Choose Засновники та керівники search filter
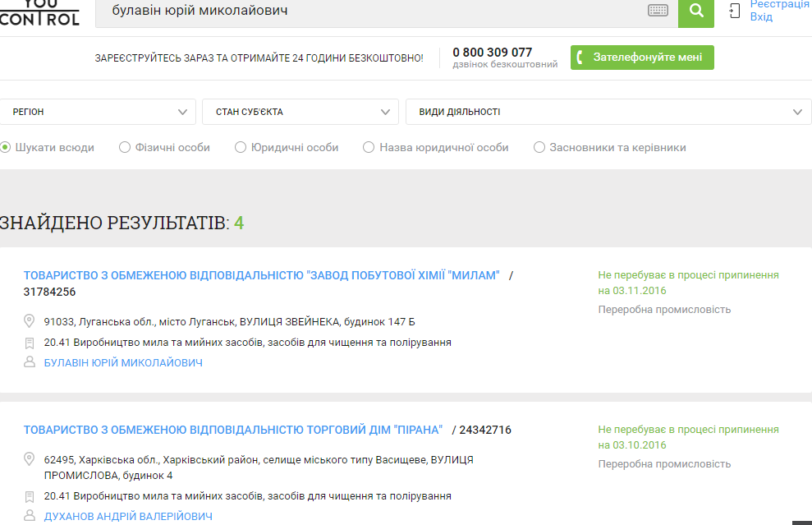812x525 pixels. coord(539,148)
